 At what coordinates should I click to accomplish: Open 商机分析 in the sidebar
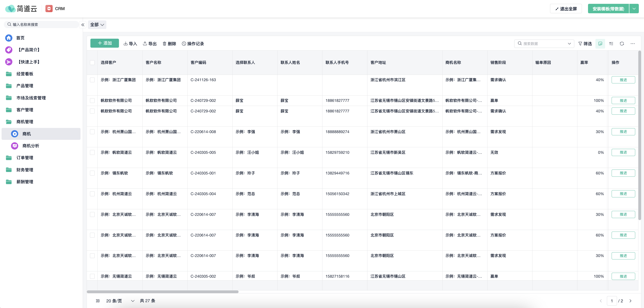pyautogui.click(x=31, y=146)
